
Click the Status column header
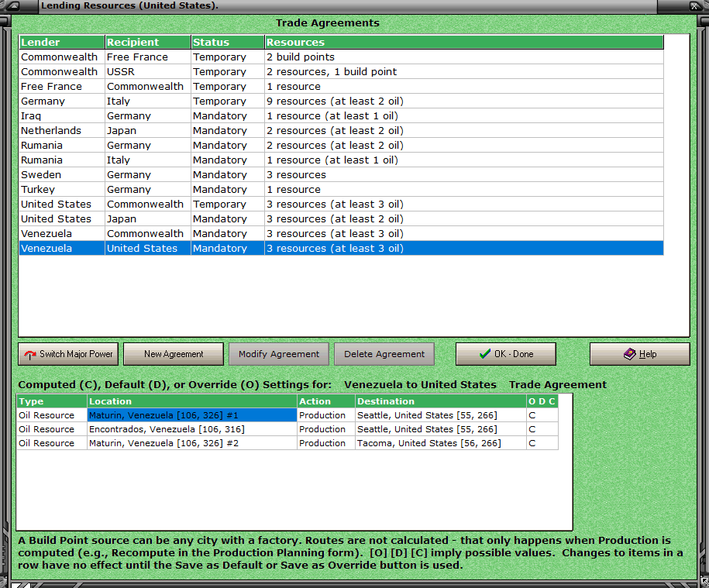click(228, 42)
